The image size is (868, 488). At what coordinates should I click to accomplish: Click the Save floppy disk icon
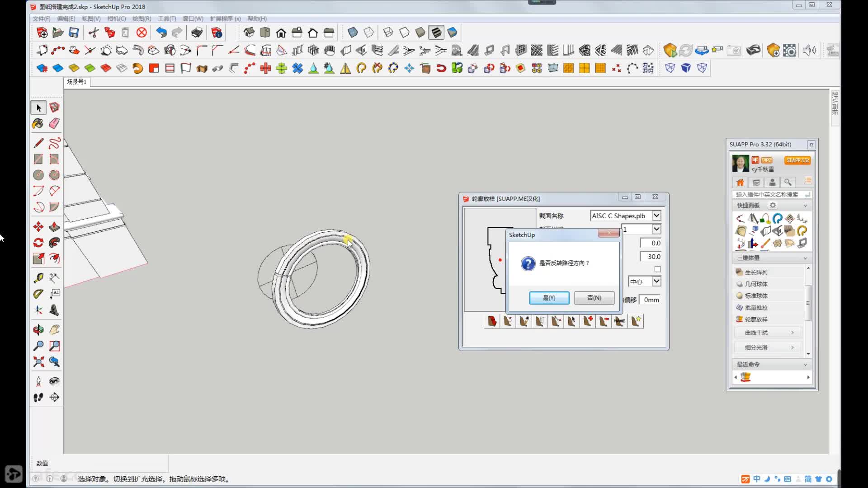(x=74, y=33)
